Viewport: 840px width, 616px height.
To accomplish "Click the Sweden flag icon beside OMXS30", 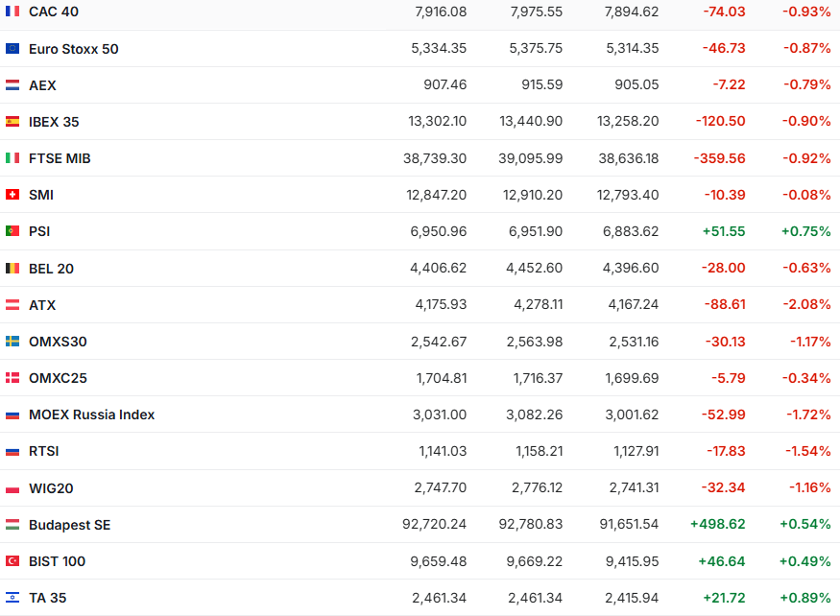I will (12, 342).
